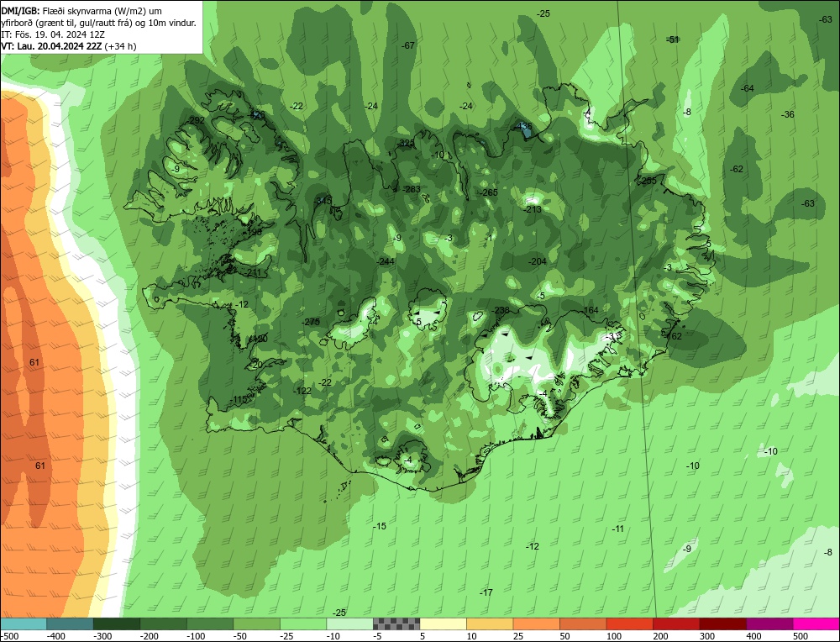Click the '-17' value in the southern sea
Image resolution: width=840 pixels, height=642 pixels.
coord(486,592)
